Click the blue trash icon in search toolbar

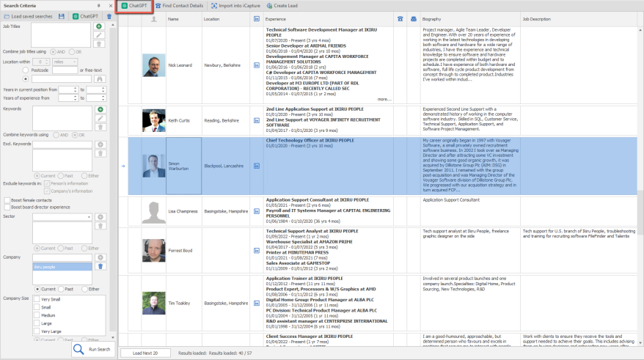[x=109, y=15]
